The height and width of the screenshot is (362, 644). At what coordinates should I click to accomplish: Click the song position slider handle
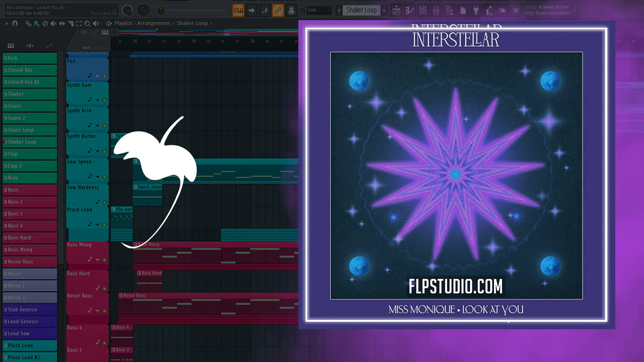161,10
